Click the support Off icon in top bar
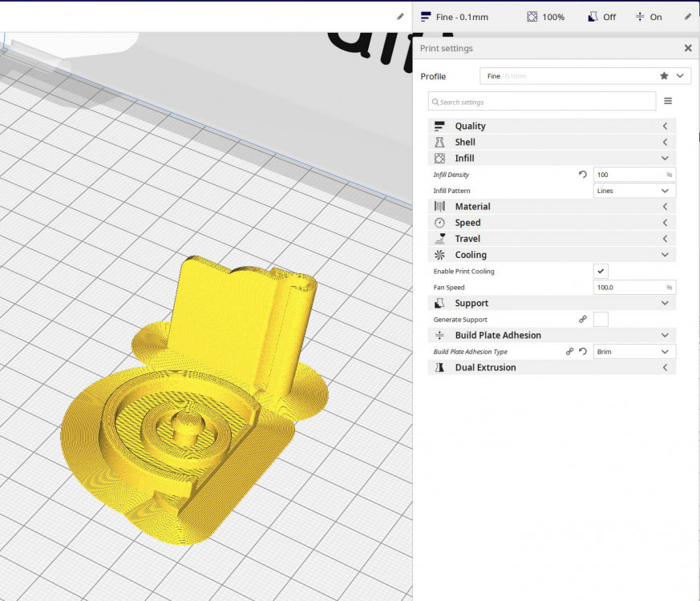 (593, 17)
